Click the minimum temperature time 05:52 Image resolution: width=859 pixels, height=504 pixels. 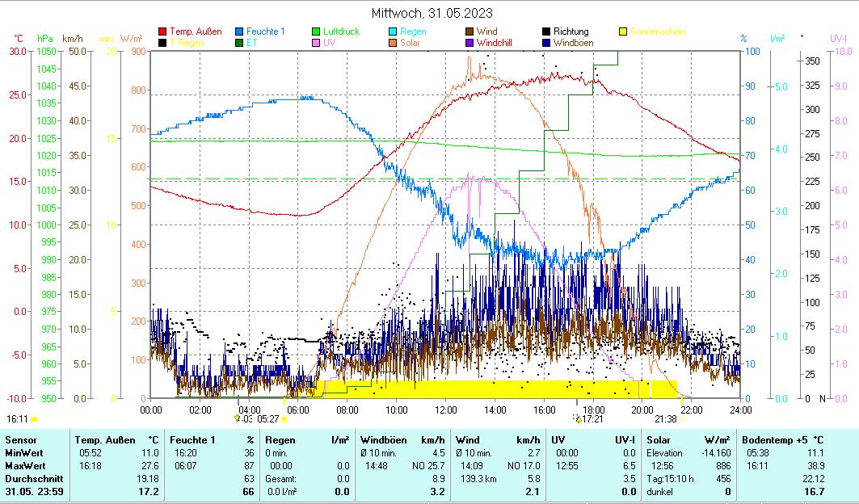point(91,453)
